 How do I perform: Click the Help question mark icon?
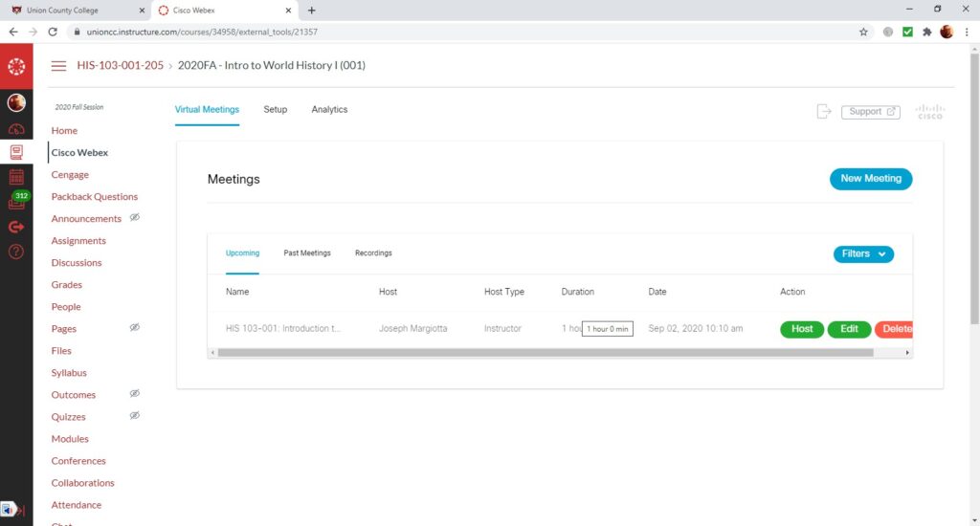[x=16, y=252]
